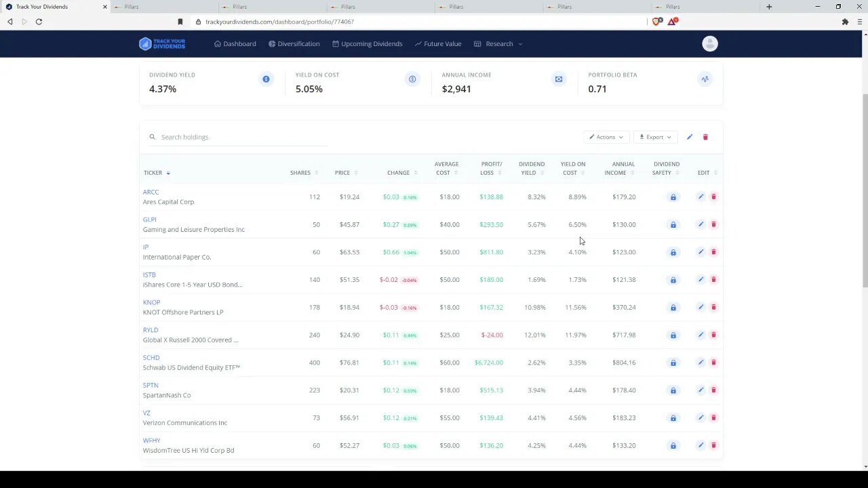Open Brave Shields icon in address bar
The image size is (868, 488).
[656, 22]
